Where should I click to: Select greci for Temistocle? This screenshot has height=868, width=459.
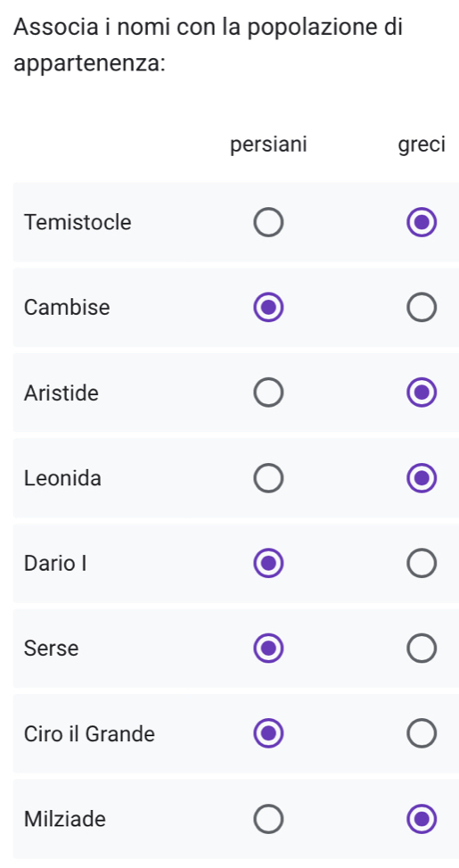click(x=422, y=222)
